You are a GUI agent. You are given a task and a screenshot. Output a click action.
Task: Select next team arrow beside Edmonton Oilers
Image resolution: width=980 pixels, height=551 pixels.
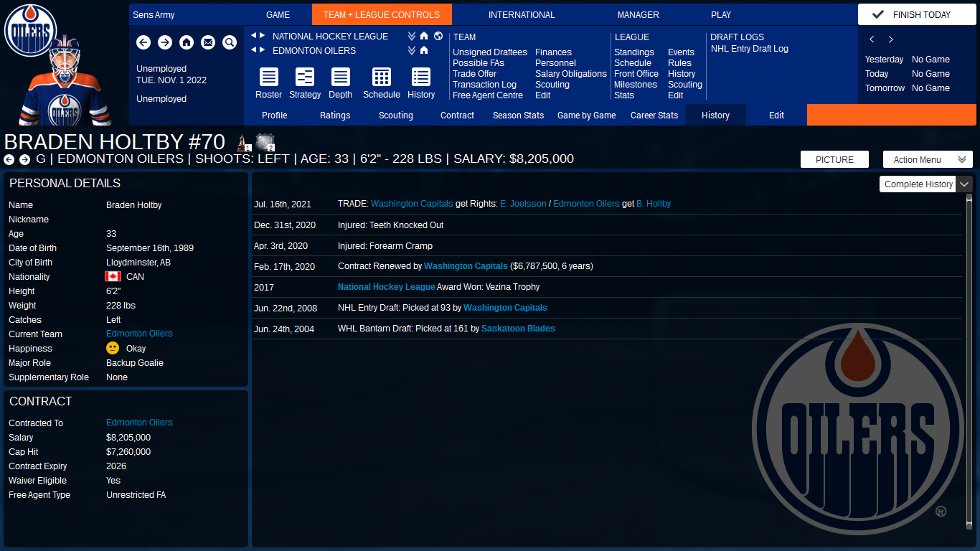tap(262, 50)
